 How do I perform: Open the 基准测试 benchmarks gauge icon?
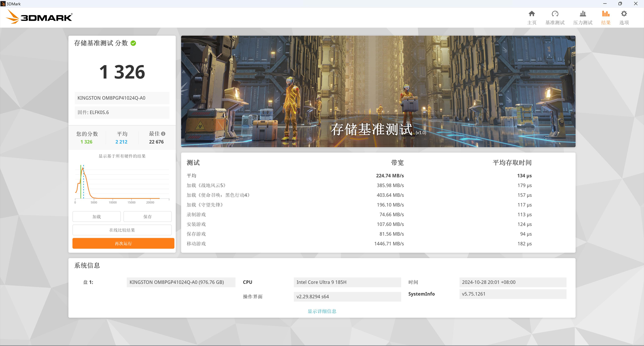(555, 14)
